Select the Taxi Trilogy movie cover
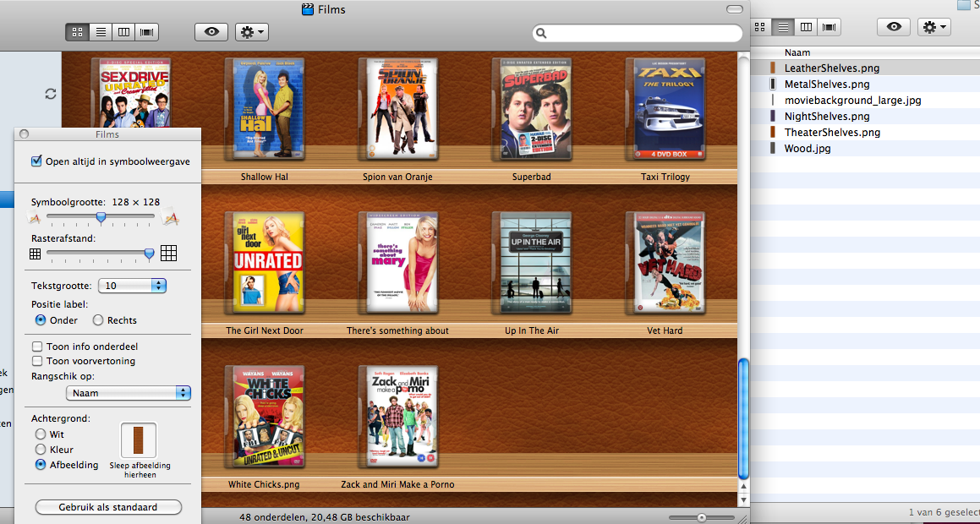980x524 pixels. coord(665,109)
